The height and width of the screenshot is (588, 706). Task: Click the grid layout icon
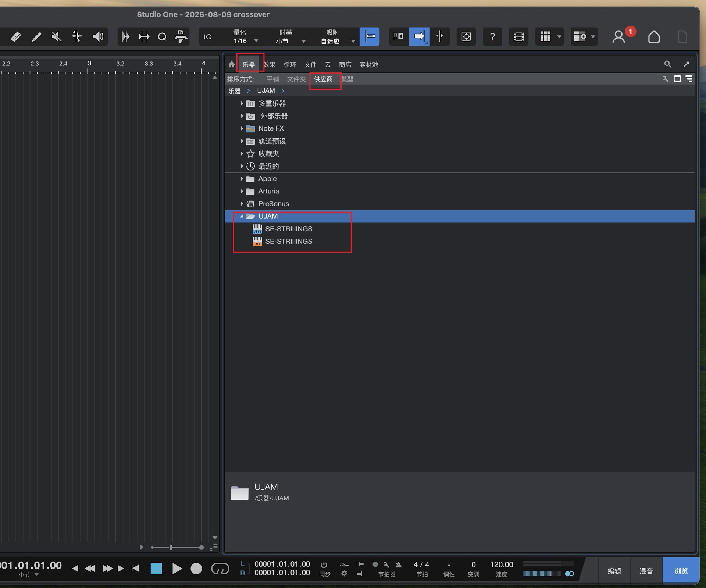(545, 36)
